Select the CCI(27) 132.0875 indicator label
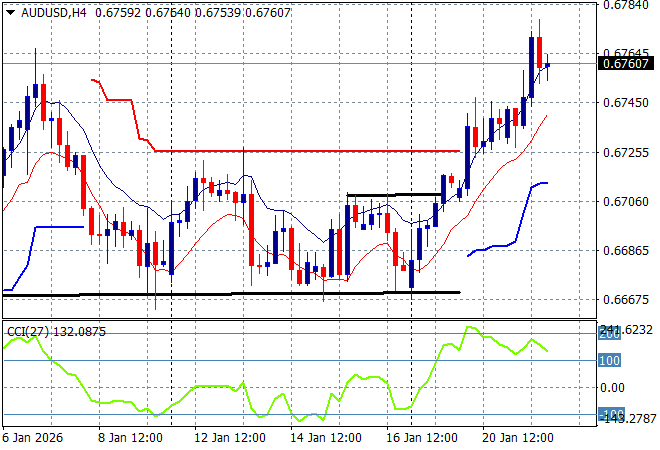Screen dimensions: 660x450 (x=56, y=332)
